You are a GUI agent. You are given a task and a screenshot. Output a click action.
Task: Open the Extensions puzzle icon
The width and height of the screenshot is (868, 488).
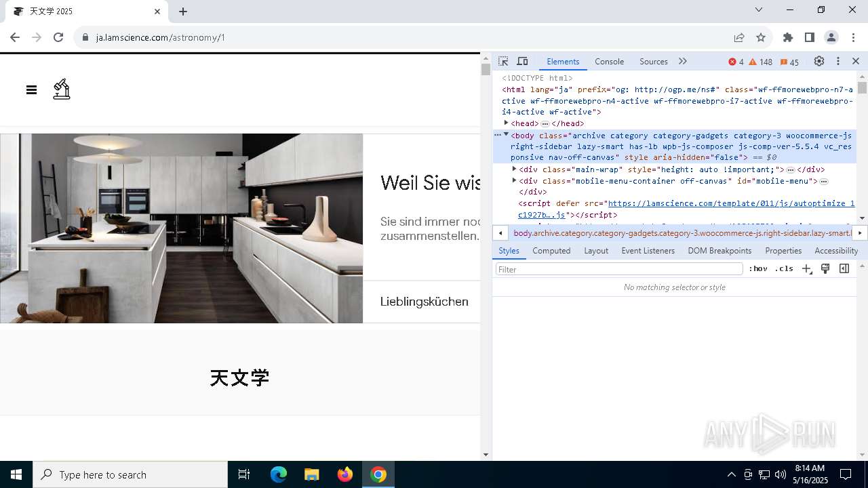(788, 37)
